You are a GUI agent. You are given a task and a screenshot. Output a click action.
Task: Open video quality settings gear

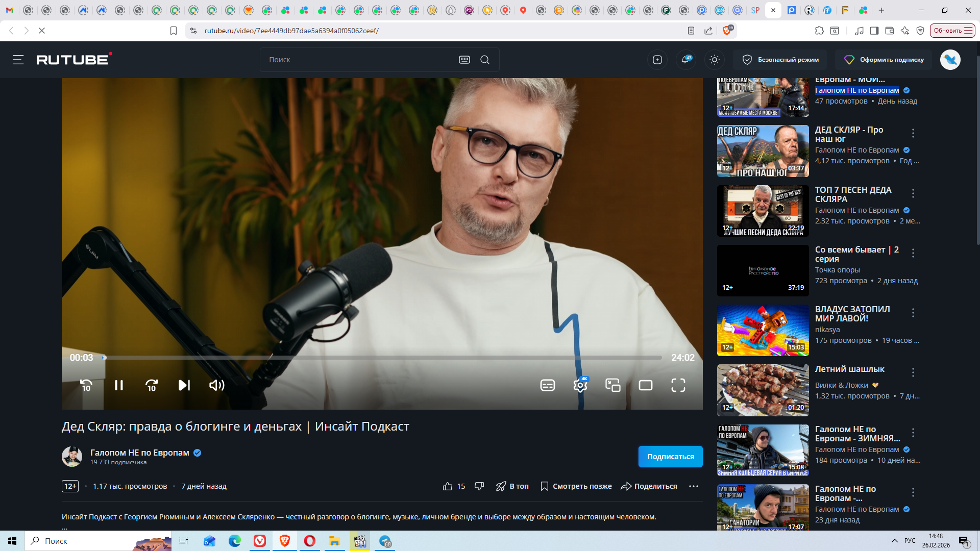(x=580, y=385)
